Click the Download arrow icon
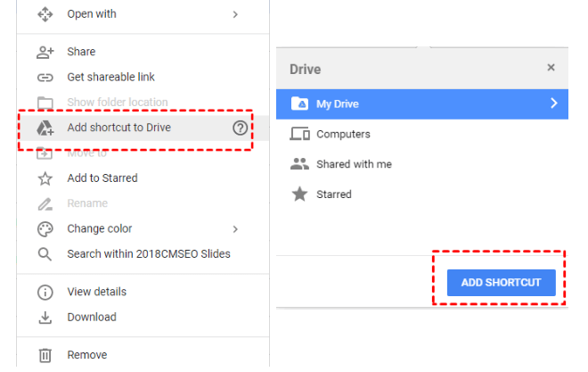The image size is (588, 372). [x=45, y=318]
